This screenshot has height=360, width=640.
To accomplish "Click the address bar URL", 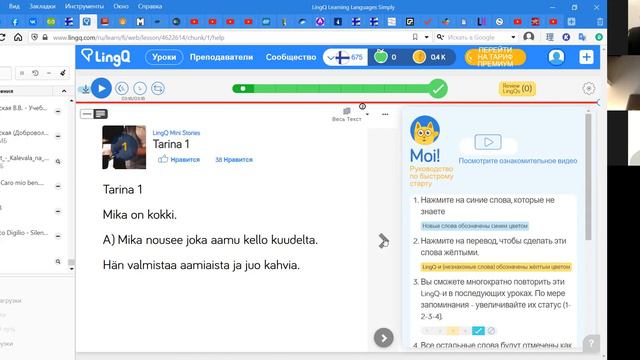I will pyautogui.click(x=139, y=38).
